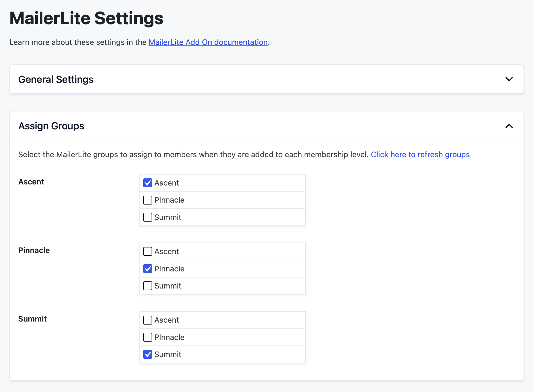Click the General Settings heading
The height and width of the screenshot is (392, 534).
[x=56, y=79]
